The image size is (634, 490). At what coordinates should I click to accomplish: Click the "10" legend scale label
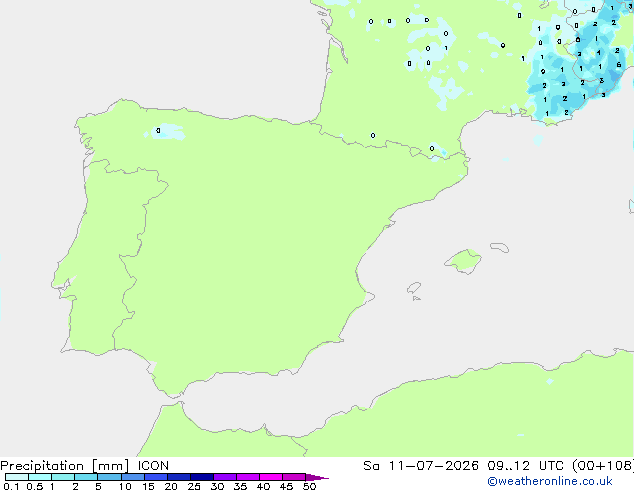click(125, 486)
